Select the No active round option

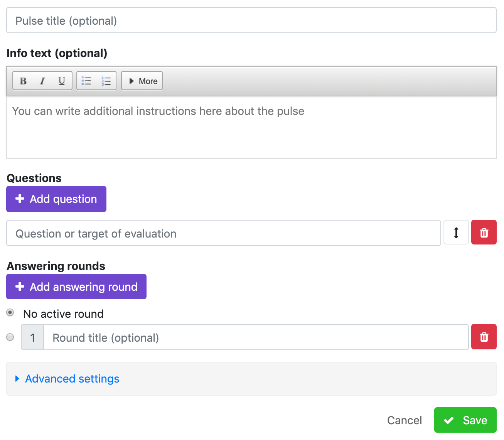(10, 313)
